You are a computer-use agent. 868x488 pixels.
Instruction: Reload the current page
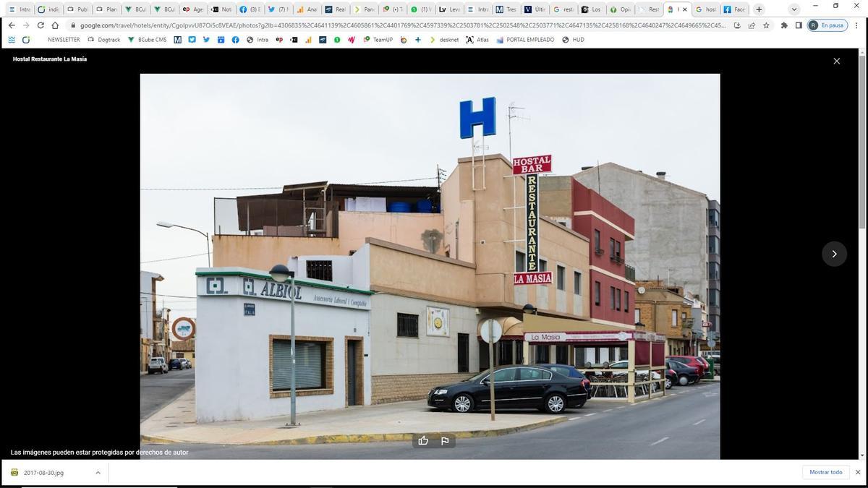click(41, 24)
